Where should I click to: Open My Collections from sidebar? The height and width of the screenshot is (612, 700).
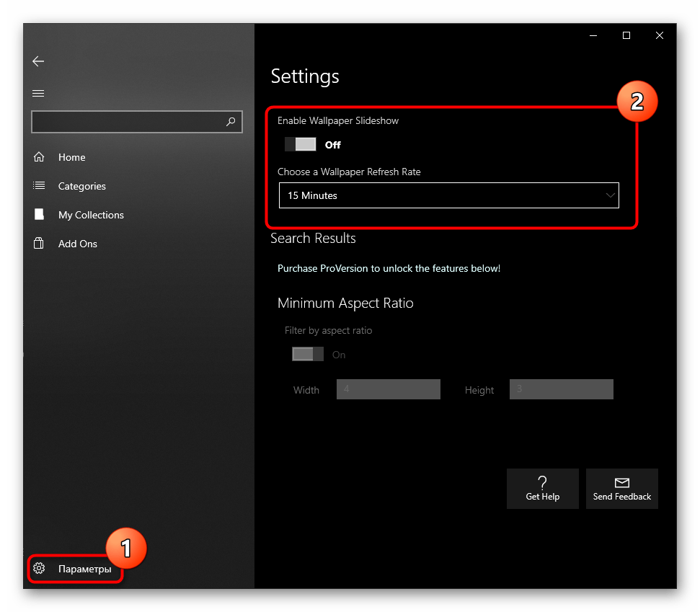pos(91,215)
